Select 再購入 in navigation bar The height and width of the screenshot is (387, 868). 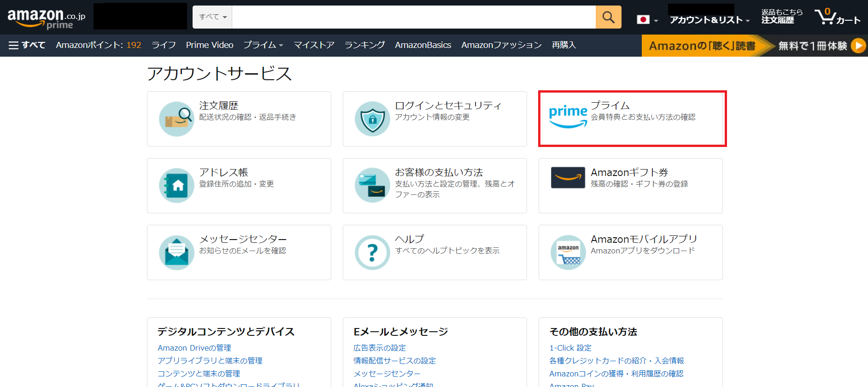pos(564,45)
